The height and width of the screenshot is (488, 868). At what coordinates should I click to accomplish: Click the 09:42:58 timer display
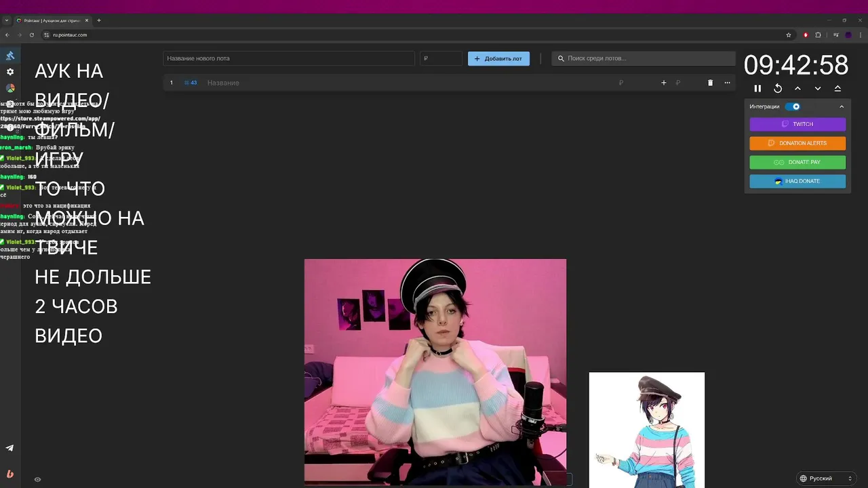(796, 66)
